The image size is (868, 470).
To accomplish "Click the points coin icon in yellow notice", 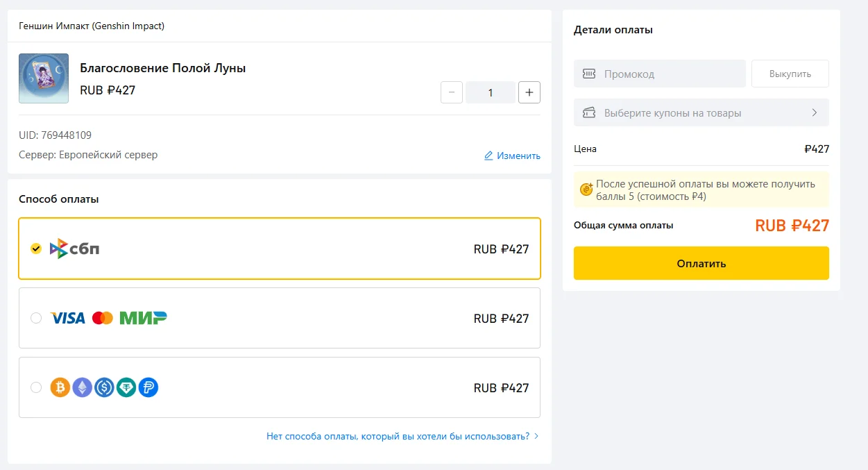I will [586, 189].
